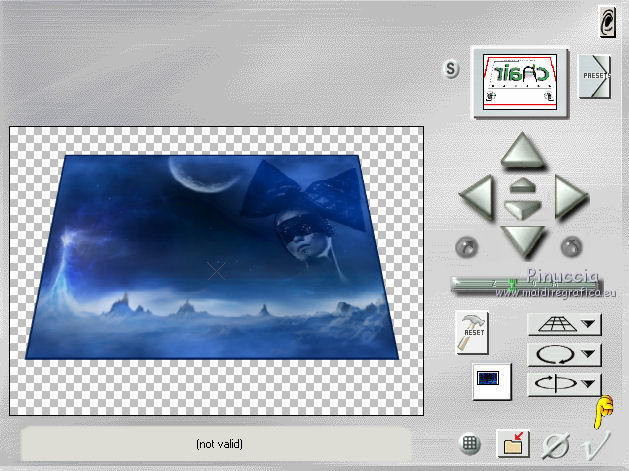Open the perspective grid dropdown
The width and height of the screenshot is (629, 471).
click(564, 324)
